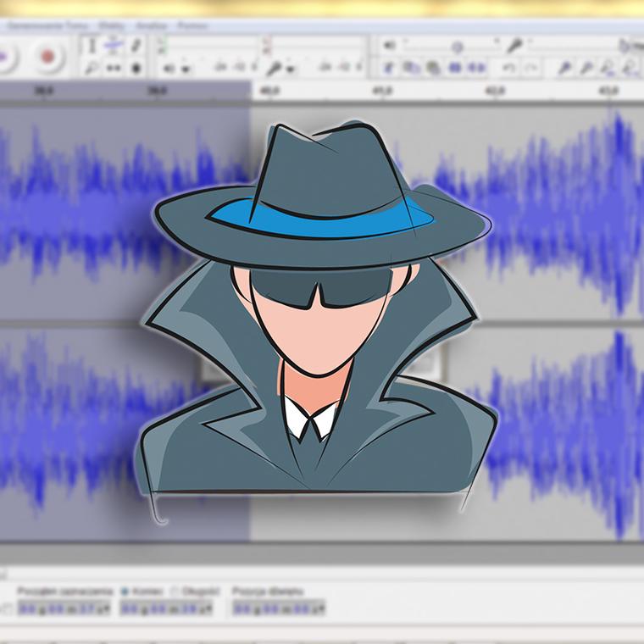Select the Długość radio button
This screenshot has width=644, height=644.
click(x=175, y=591)
